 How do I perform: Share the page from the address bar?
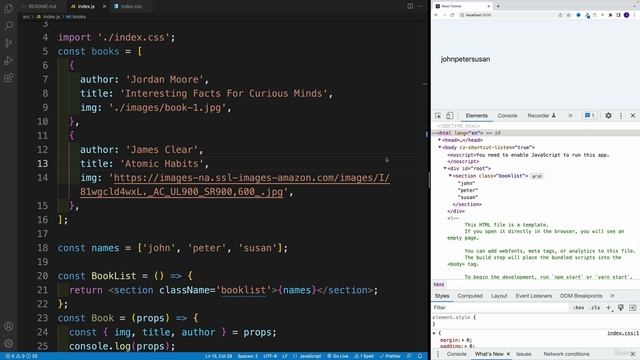click(560, 15)
